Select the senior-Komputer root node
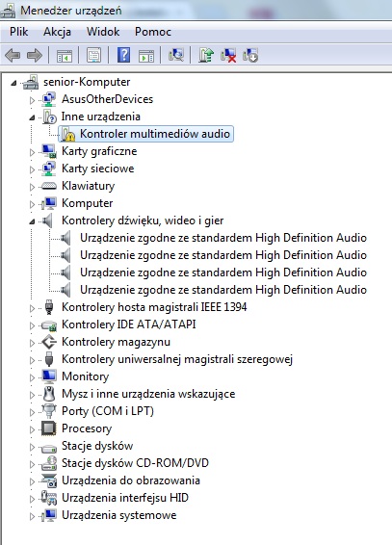Screen dimensions: 392x545 [x=87, y=82]
